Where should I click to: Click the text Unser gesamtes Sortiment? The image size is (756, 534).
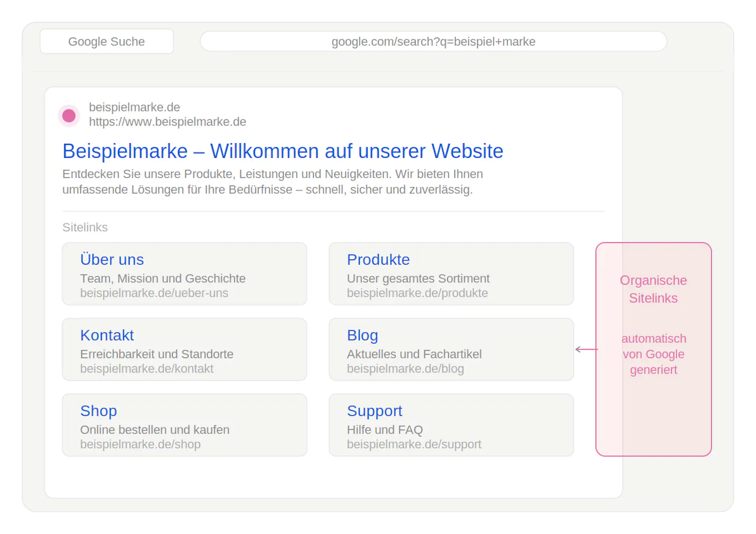coord(418,278)
